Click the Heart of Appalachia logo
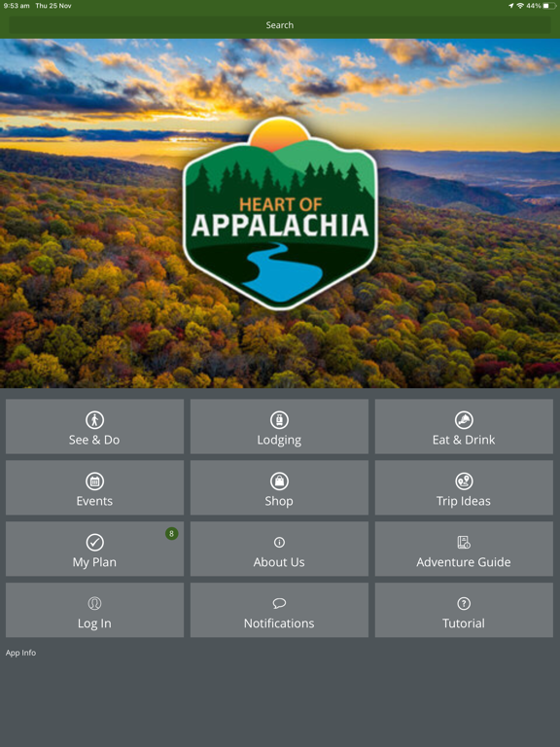 tap(280, 213)
